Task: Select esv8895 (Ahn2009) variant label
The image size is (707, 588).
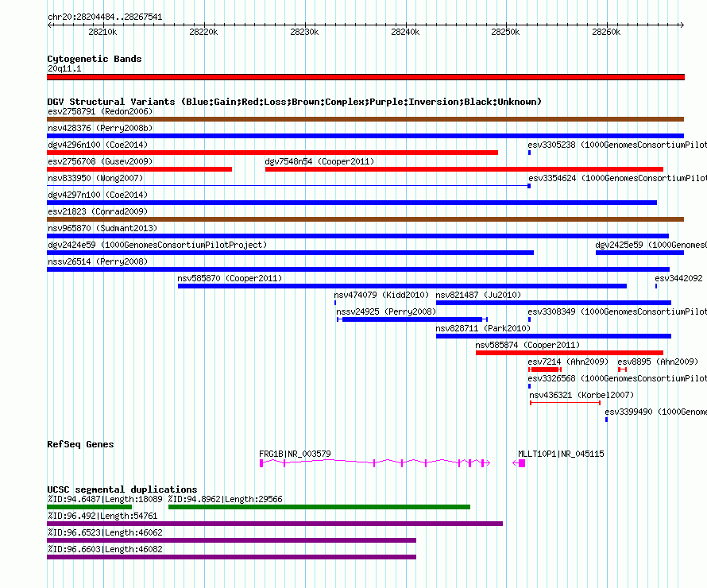Action: click(x=658, y=362)
